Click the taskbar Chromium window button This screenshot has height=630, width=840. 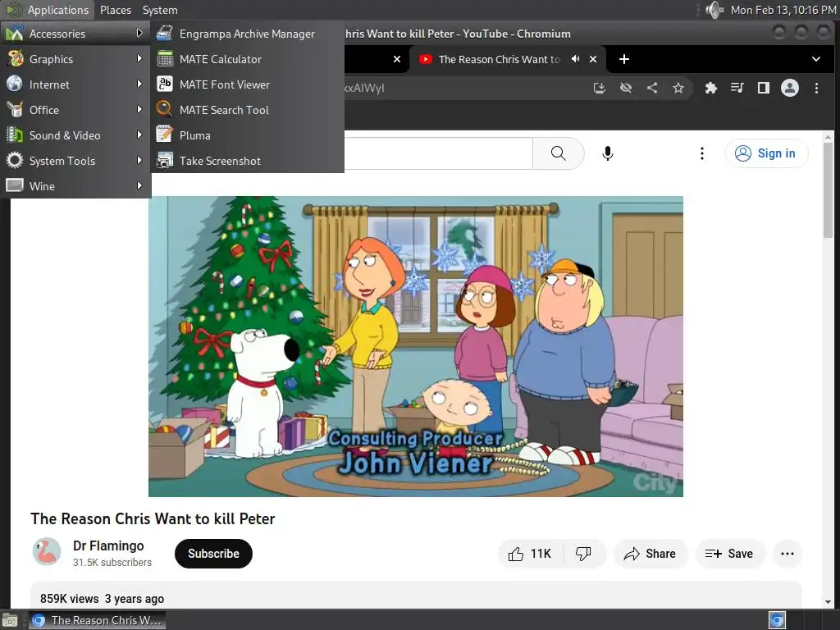coord(97,620)
